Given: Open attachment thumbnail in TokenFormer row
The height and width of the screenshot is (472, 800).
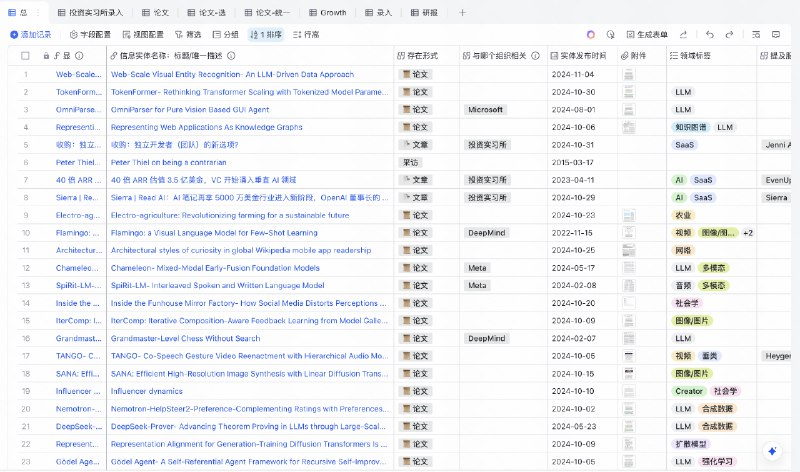Looking at the screenshot, I should (x=629, y=92).
